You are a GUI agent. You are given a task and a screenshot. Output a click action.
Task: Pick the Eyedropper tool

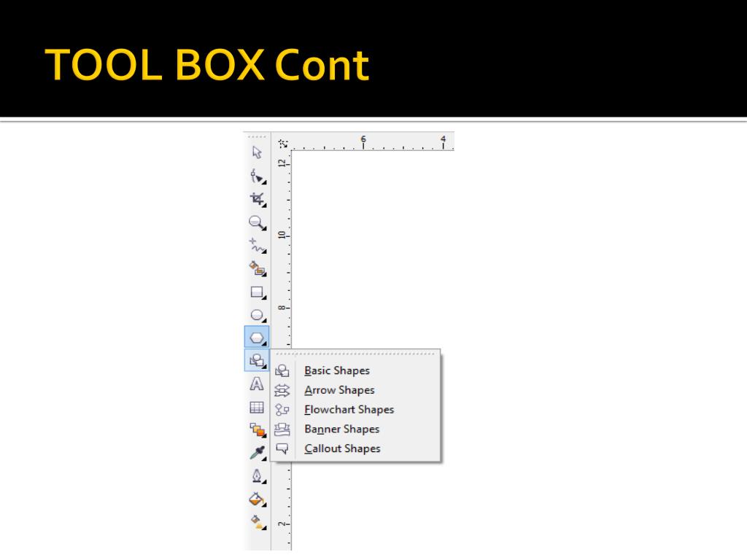coord(258,453)
